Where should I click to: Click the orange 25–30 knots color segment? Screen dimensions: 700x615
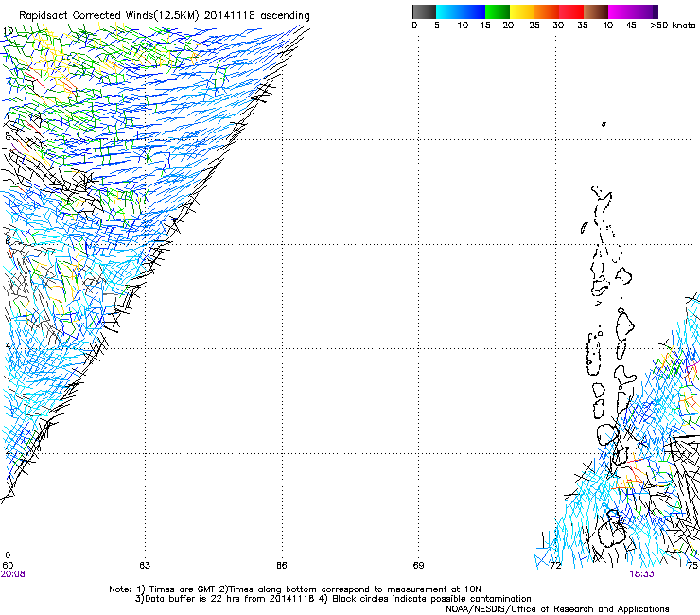point(547,11)
